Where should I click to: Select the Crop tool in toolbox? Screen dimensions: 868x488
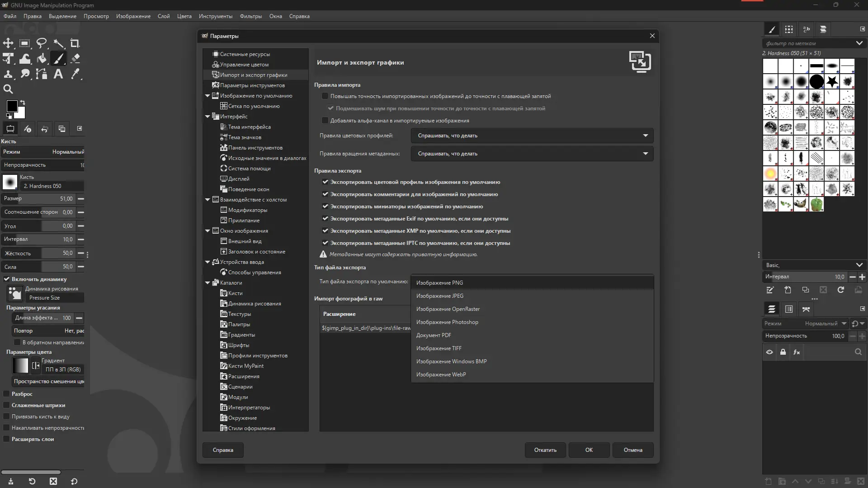(75, 43)
